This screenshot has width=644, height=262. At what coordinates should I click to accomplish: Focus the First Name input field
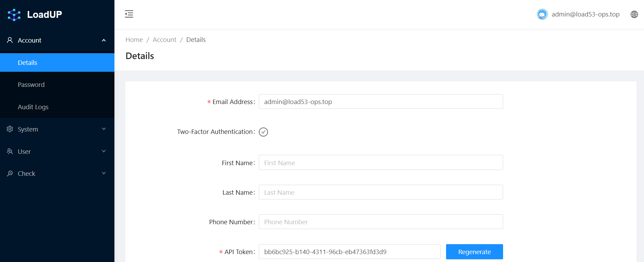pyautogui.click(x=380, y=163)
